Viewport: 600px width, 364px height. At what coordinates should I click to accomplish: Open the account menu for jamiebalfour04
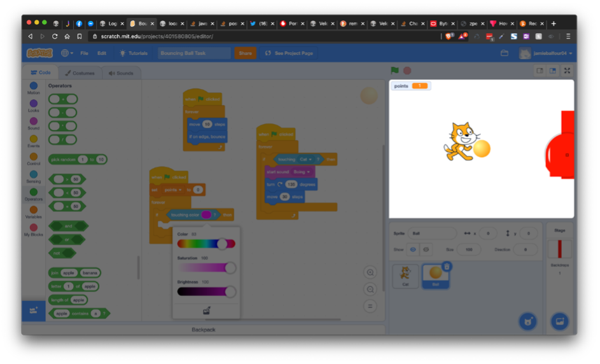pos(546,53)
